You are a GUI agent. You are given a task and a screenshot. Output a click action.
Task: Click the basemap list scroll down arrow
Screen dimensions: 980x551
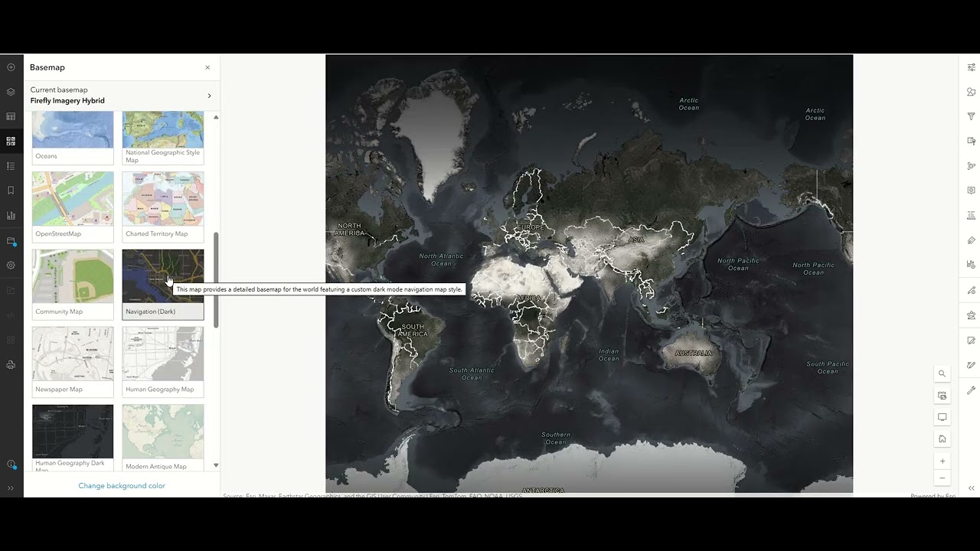click(216, 465)
